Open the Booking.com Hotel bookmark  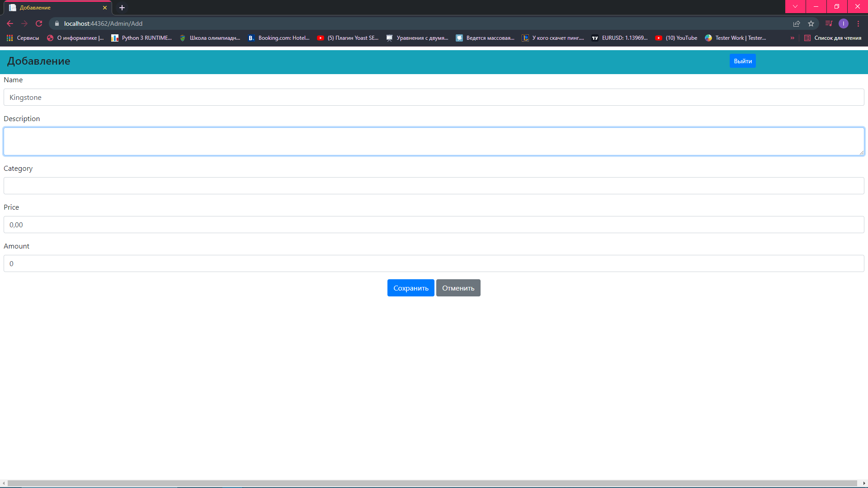pos(279,38)
